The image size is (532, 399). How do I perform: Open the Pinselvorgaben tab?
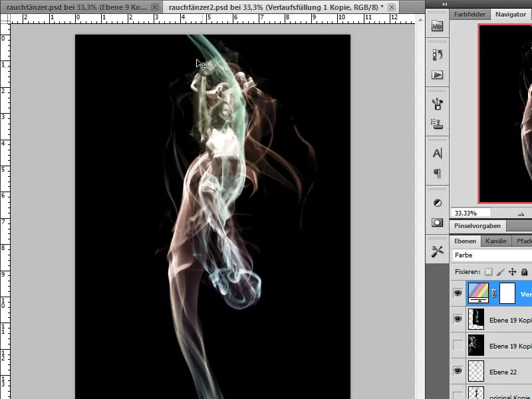pyautogui.click(x=477, y=226)
